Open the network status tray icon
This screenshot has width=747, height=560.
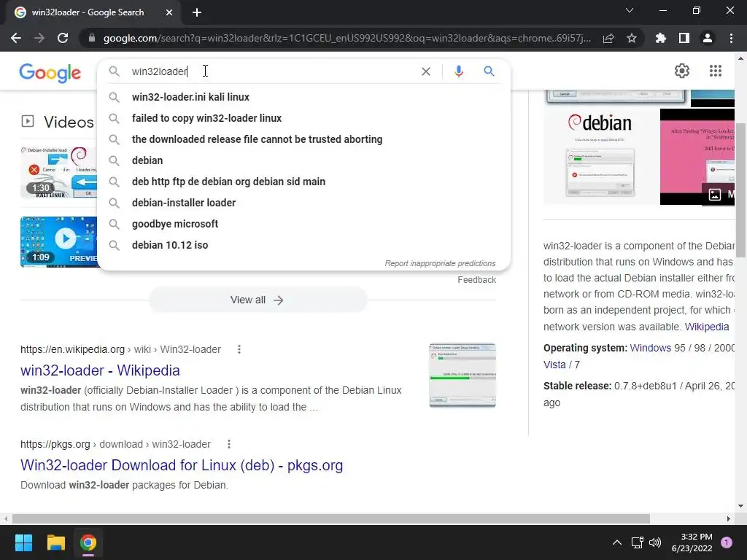click(x=637, y=542)
